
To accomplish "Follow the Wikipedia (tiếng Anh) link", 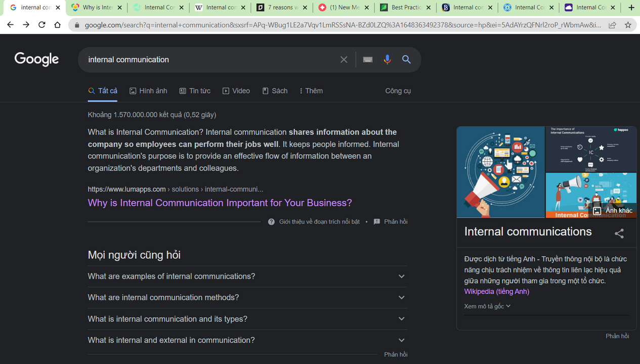I will coord(496,291).
